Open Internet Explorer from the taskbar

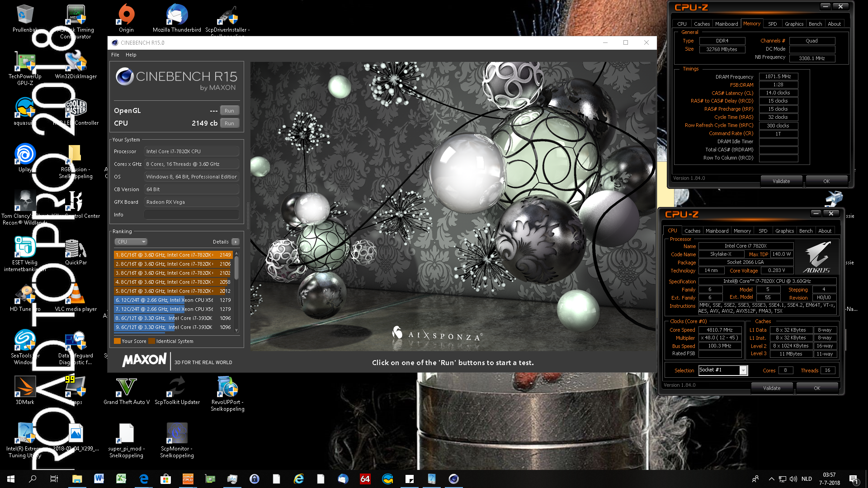[298, 479]
